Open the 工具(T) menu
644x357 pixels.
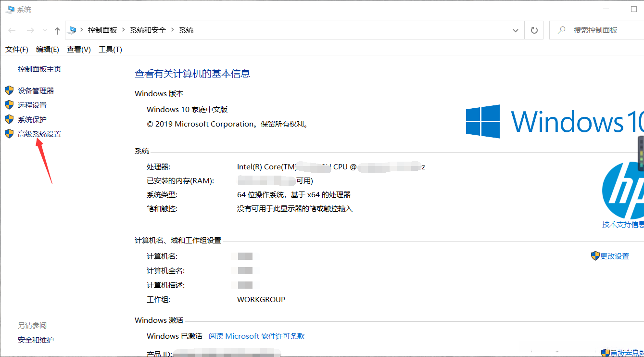click(110, 50)
